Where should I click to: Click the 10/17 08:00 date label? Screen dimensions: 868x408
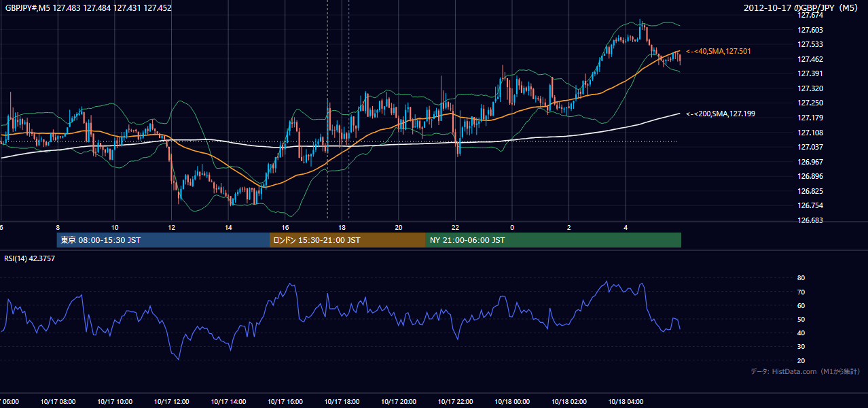pyautogui.click(x=58, y=403)
